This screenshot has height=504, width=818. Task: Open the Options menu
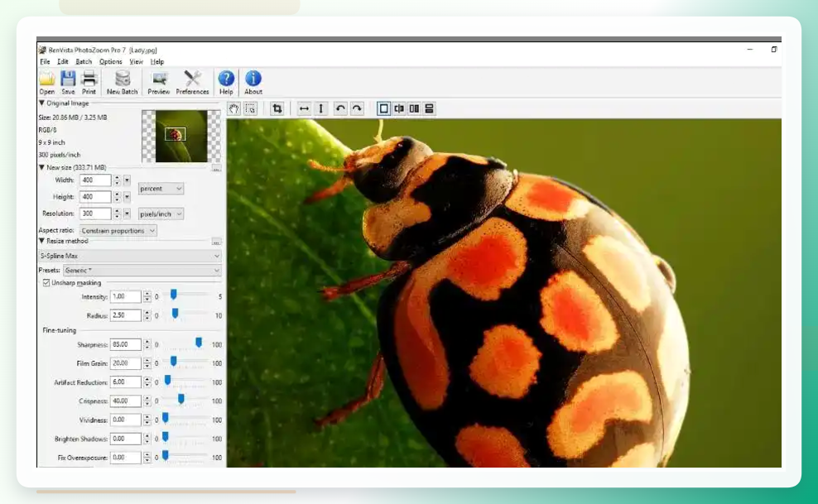tap(111, 61)
